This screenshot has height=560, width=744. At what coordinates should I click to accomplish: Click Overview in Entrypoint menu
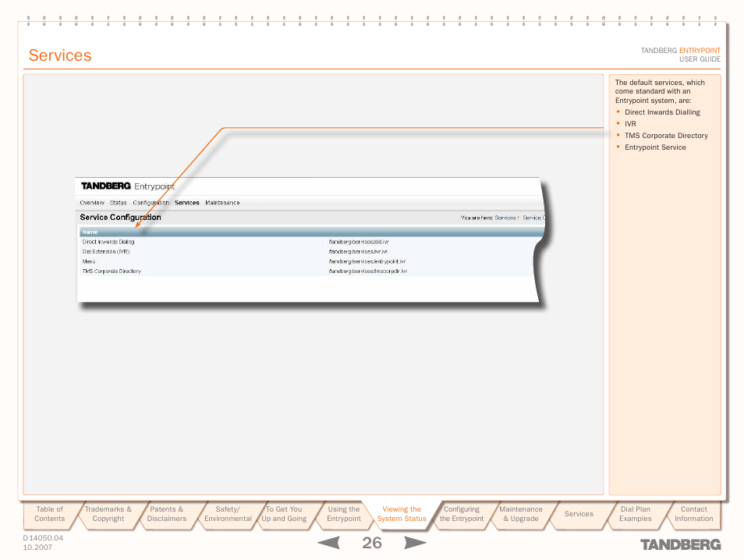tap(92, 203)
